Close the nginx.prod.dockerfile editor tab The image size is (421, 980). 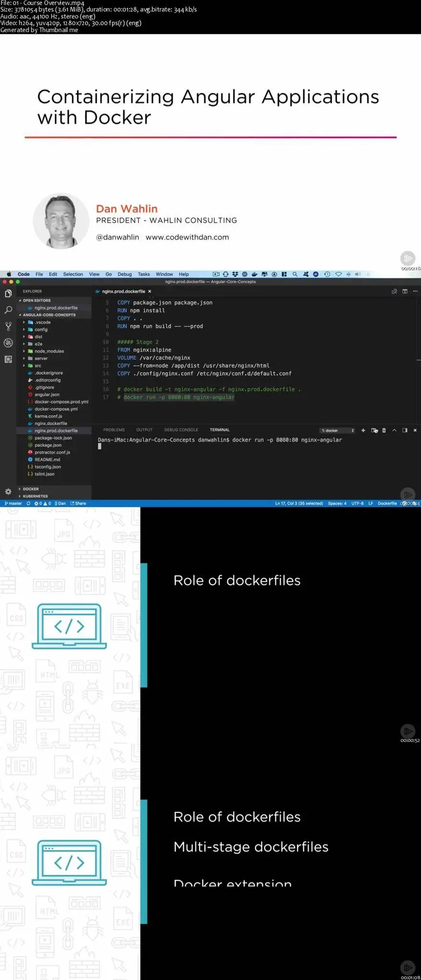149,291
